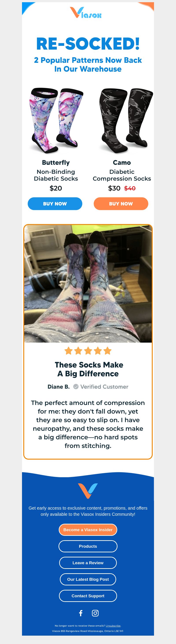Click the Butterfly socks product image

point(56,120)
